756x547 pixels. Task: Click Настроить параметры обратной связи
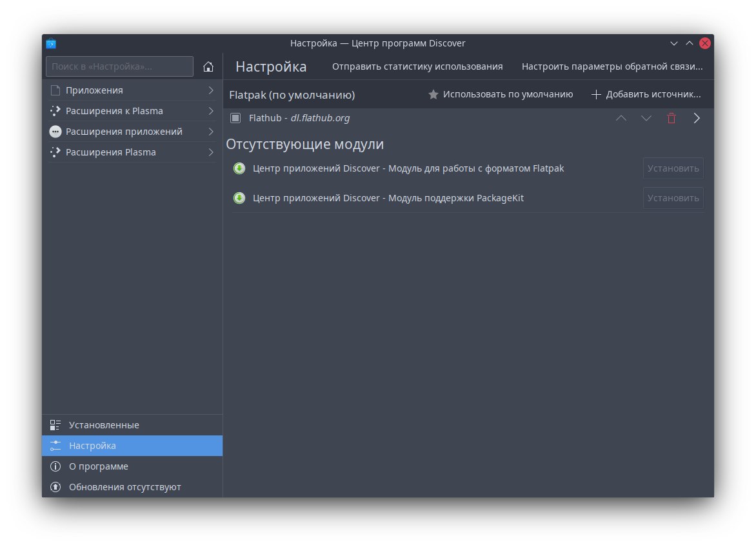tap(612, 66)
